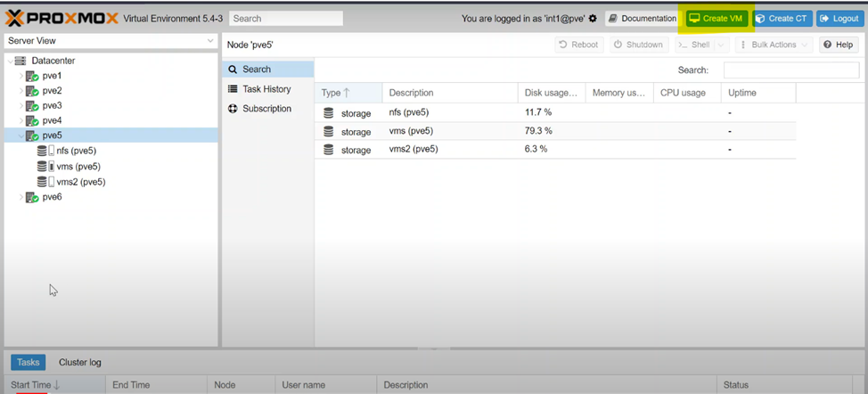Select the pve4 node icon
The image size is (868, 394).
click(x=32, y=120)
